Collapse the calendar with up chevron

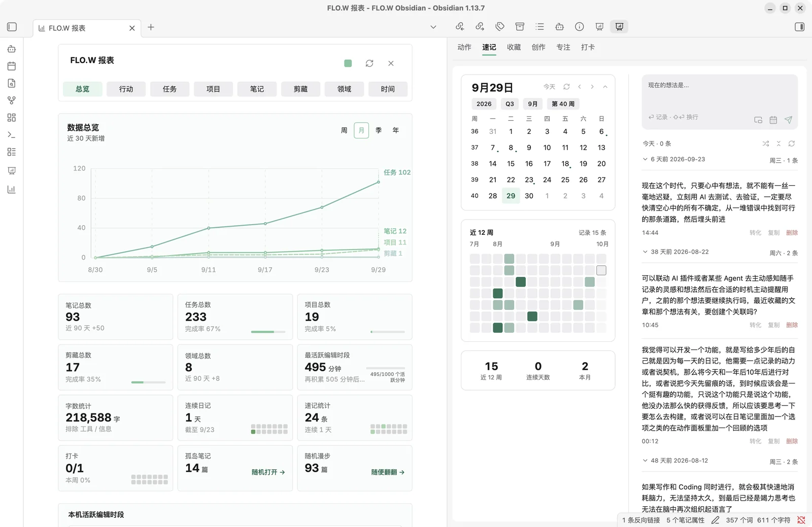[x=605, y=87]
